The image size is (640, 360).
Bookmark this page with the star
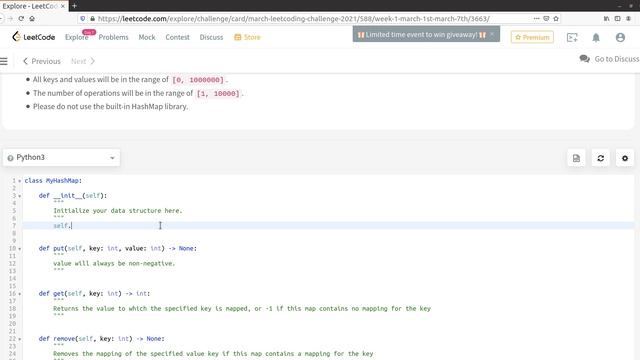(x=556, y=19)
